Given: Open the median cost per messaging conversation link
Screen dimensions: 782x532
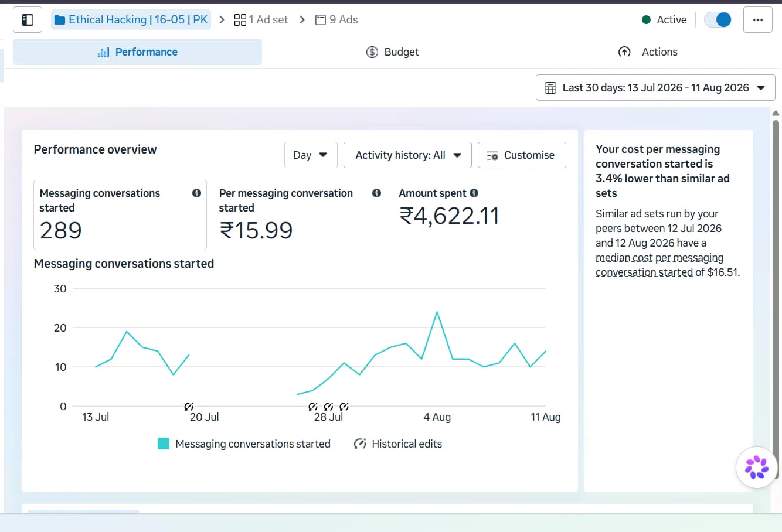Looking at the screenshot, I should [x=659, y=265].
